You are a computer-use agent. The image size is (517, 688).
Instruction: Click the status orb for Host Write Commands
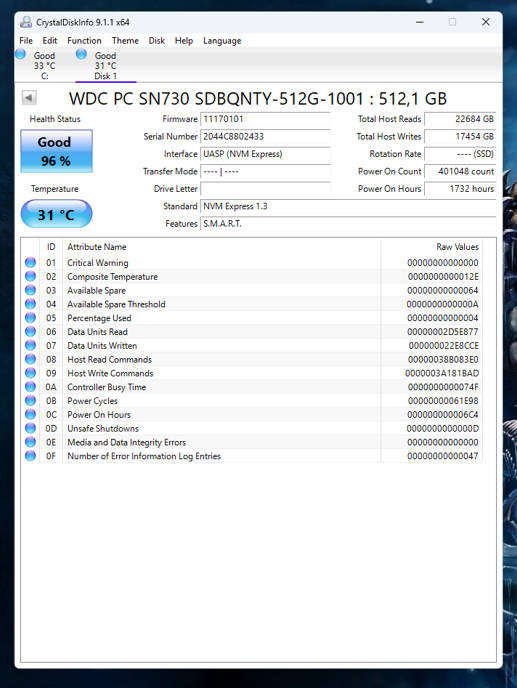coord(30,373)
